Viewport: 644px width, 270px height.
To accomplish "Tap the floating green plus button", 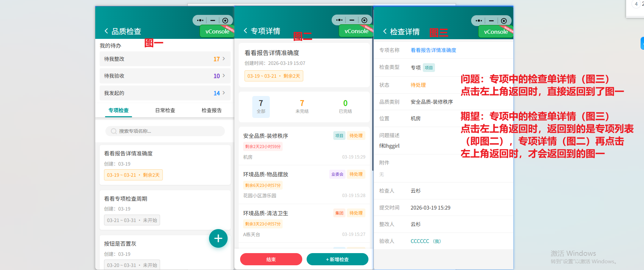I will pyautogui.click(x=218, y=239).
